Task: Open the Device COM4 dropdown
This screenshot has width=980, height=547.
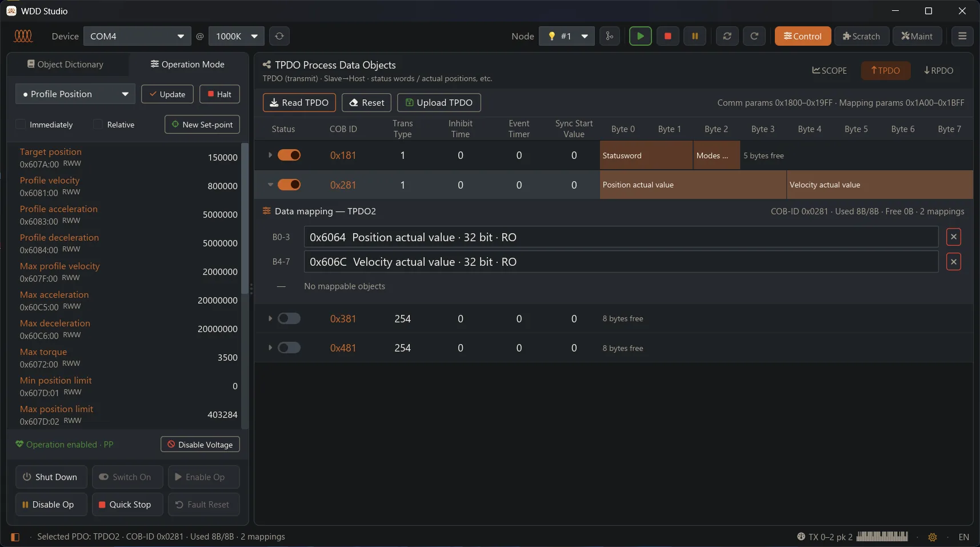Action: click(137, 36)
